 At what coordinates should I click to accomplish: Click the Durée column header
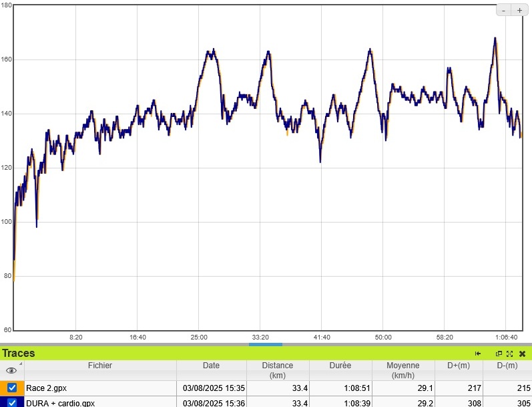(340, 366)
